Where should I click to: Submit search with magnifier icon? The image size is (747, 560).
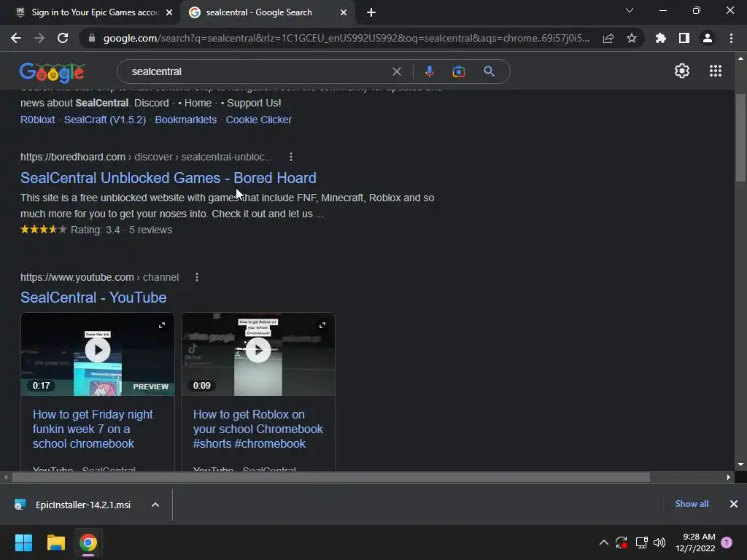tap(489, 71)
